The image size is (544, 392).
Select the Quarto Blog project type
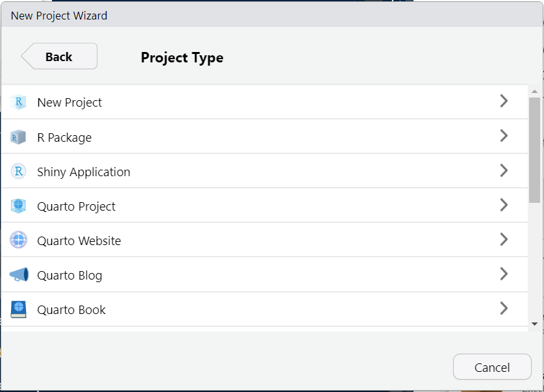tap(265, 275)
